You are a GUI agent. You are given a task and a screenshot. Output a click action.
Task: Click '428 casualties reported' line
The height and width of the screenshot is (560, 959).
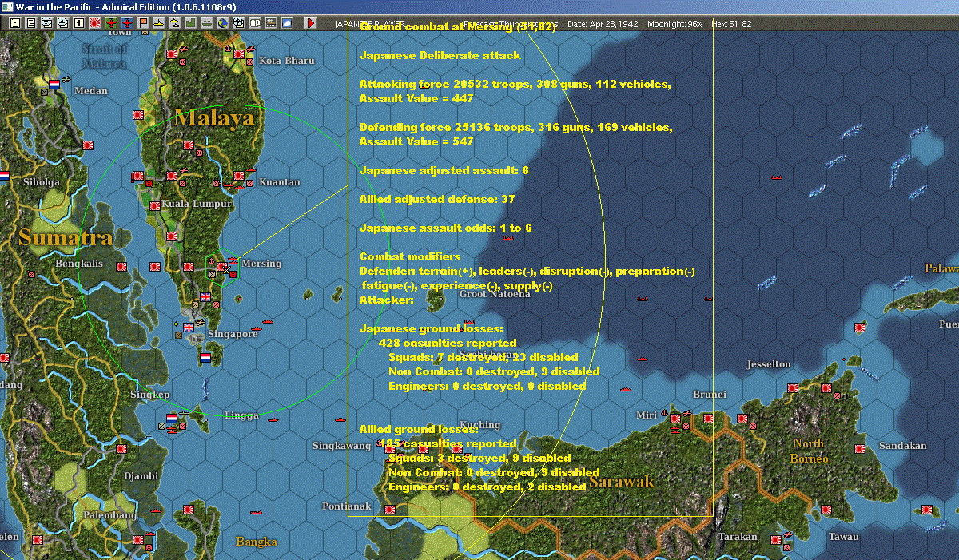click(448, 343)
